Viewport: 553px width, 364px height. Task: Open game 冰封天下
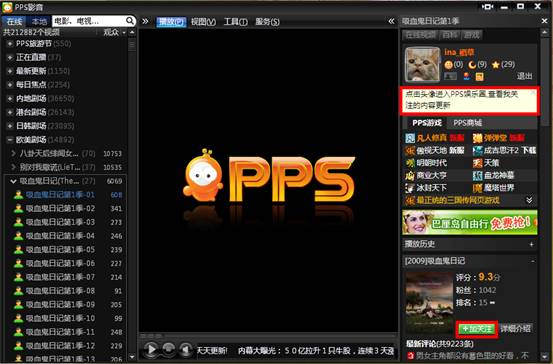pyautogui.click(x=432, y=188)
